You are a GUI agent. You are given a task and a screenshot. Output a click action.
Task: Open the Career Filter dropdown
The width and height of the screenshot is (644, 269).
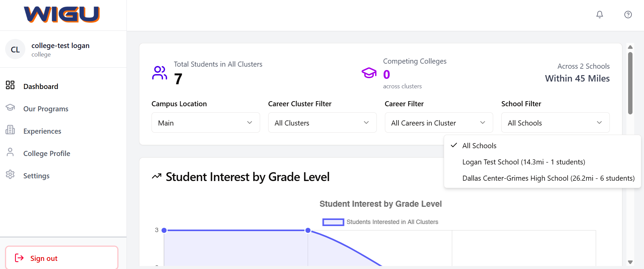click(x=439, y=122)
